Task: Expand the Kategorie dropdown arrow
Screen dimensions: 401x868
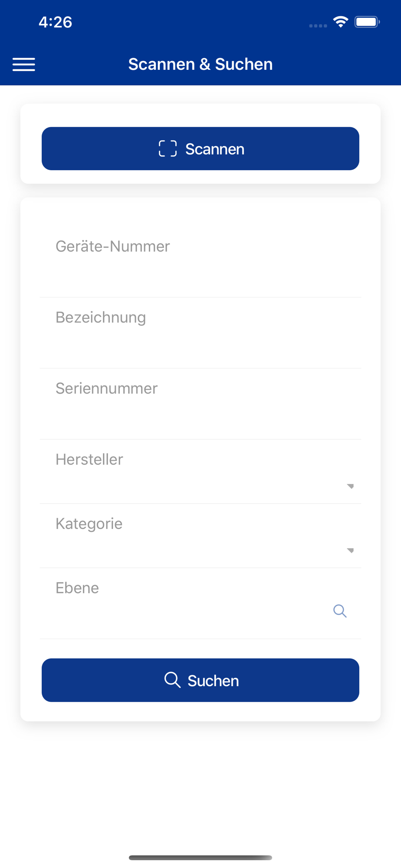Action: 350,550
